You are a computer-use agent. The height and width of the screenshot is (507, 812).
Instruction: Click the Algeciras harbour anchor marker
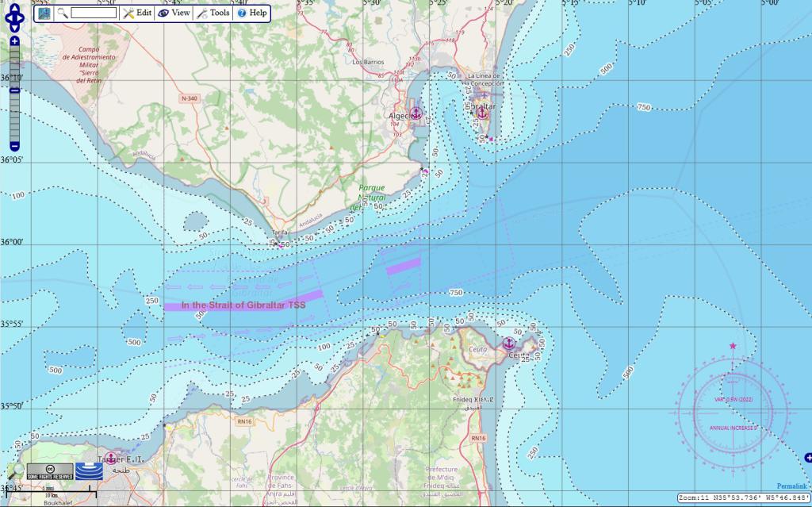(x=416, y=113)
